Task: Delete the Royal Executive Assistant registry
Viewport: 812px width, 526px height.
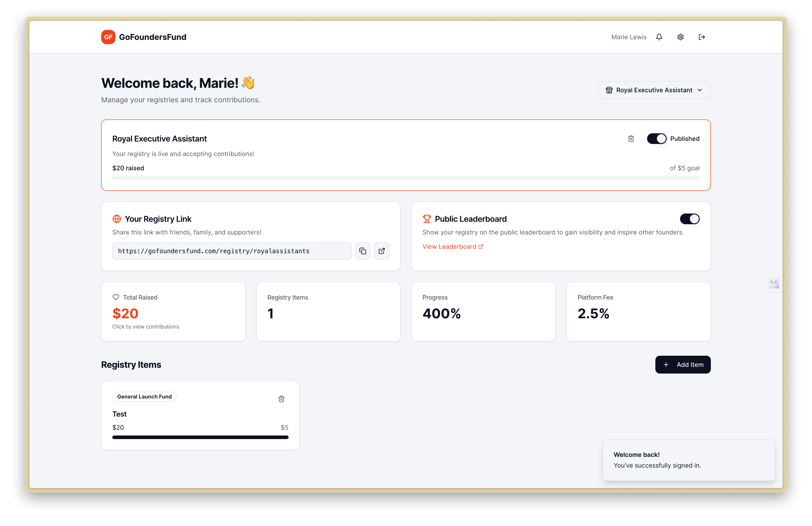Action: point(631,139)
